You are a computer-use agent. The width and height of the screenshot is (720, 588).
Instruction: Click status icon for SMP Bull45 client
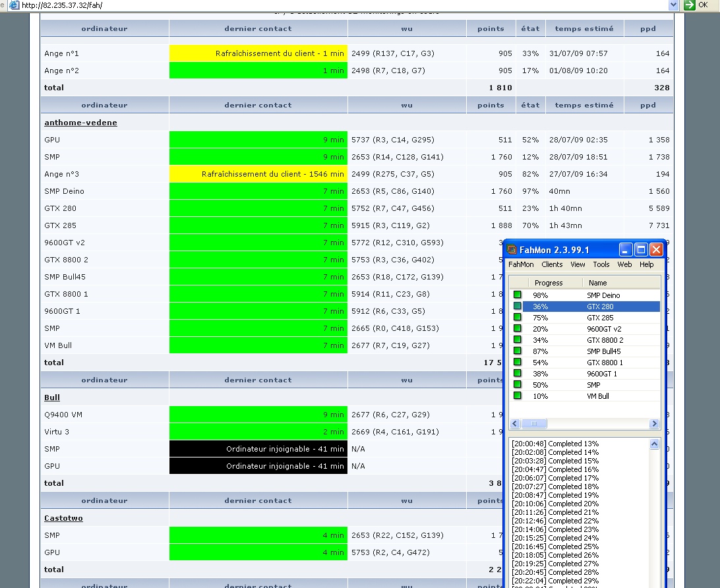[518, 351]
